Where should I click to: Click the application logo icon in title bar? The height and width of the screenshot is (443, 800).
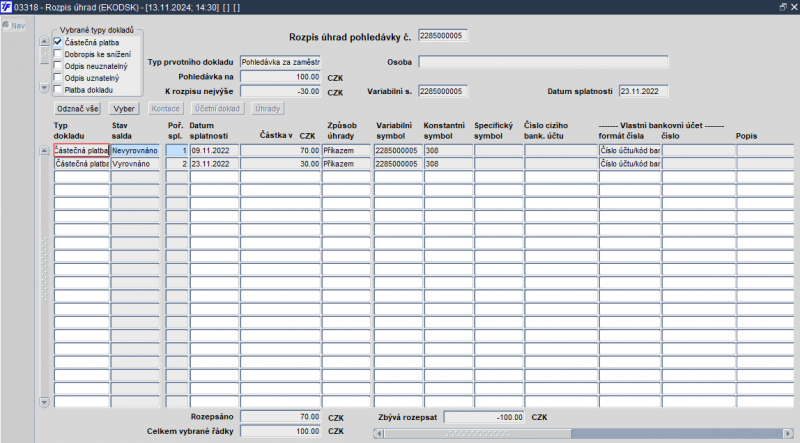[x=7, y=7]
